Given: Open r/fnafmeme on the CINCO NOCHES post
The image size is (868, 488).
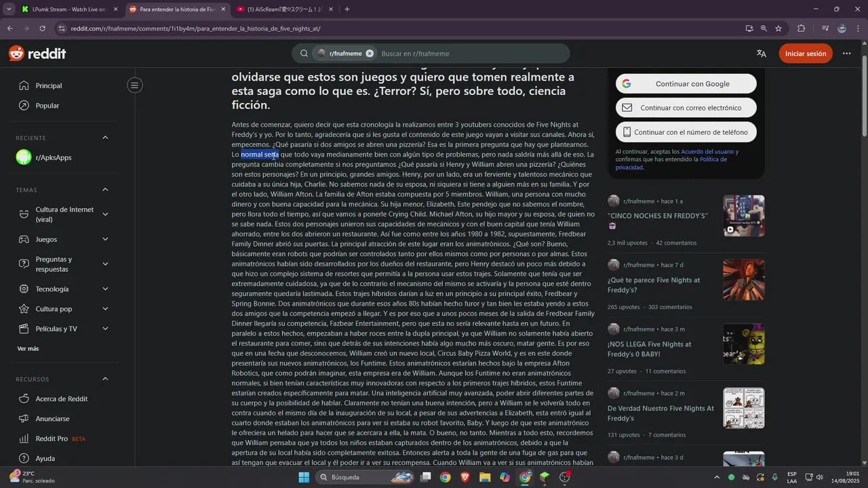Looking at the screenshot, I should coord(639,201).
